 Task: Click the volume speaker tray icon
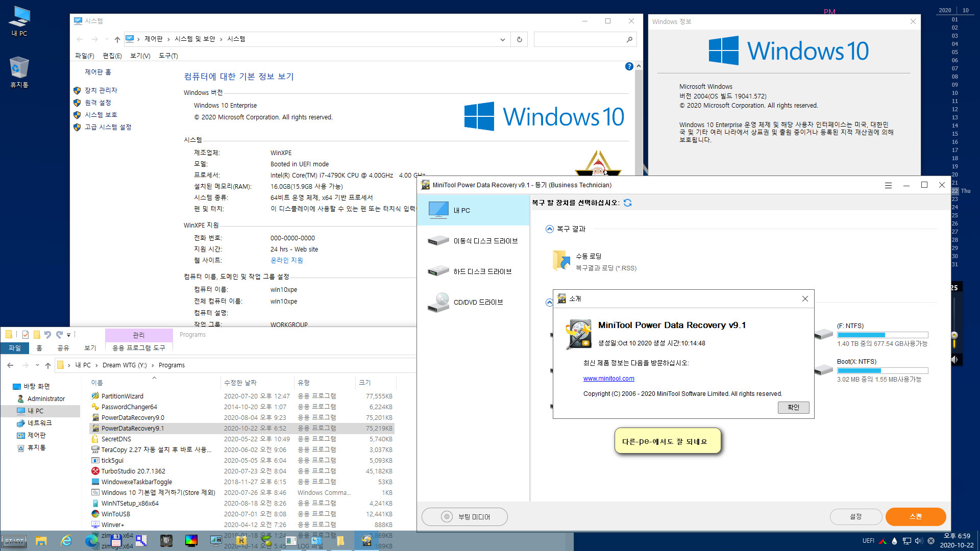pyautogui.click(x=919, y=541)
